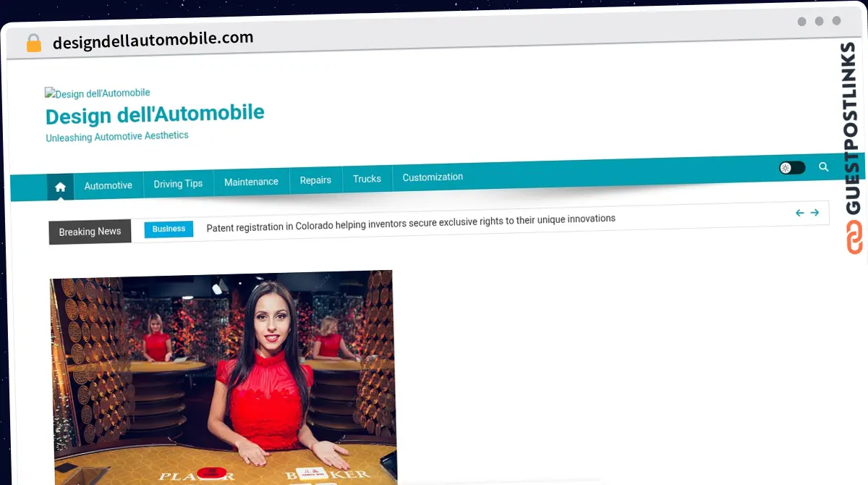
Task: Open the Customization category
Action: [x=433, y=177]
